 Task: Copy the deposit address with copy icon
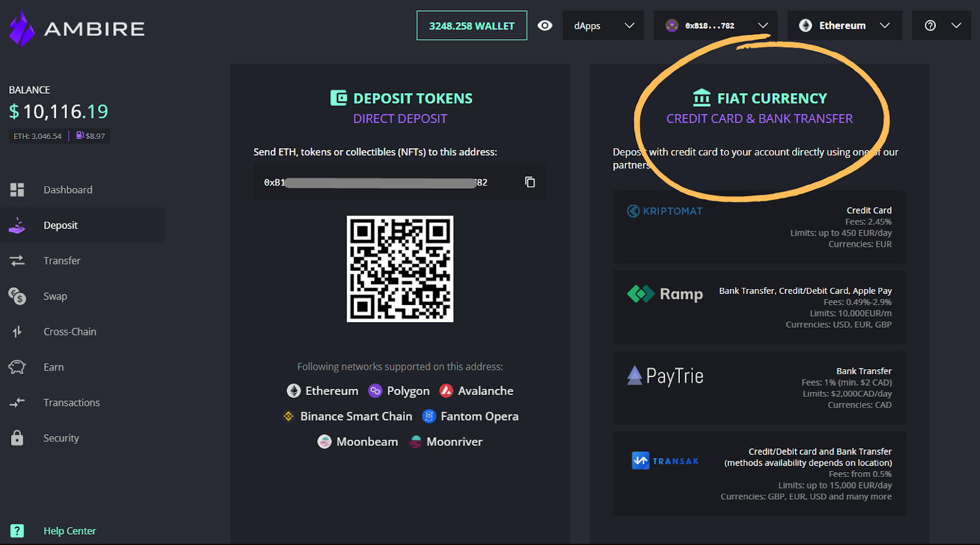pos(530,182)
